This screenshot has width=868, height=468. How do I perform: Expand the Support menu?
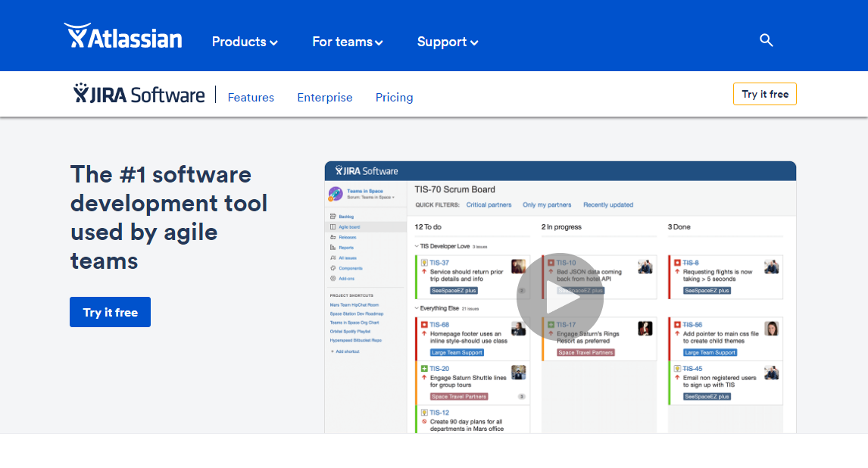click(x=447, y=42)
